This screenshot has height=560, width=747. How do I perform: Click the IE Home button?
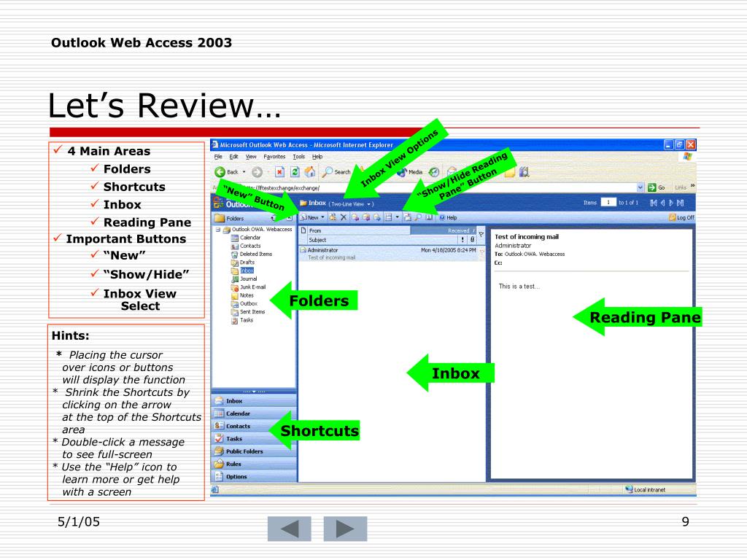tap(309, 172)
